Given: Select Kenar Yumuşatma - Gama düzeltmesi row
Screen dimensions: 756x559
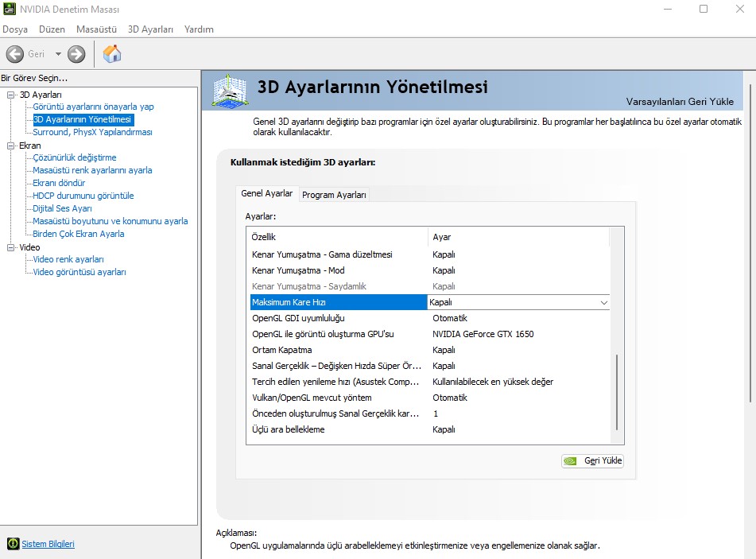Looking at the screenshot, I should 429,254.
